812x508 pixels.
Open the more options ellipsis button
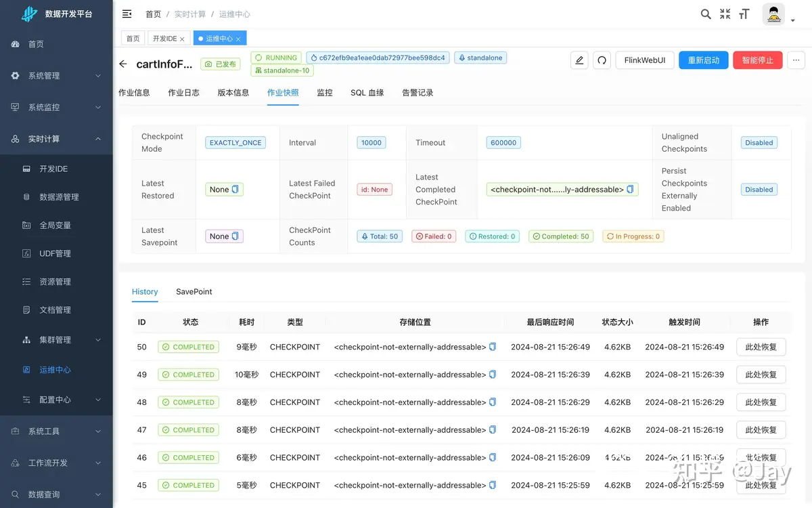(x=796, y=60)
